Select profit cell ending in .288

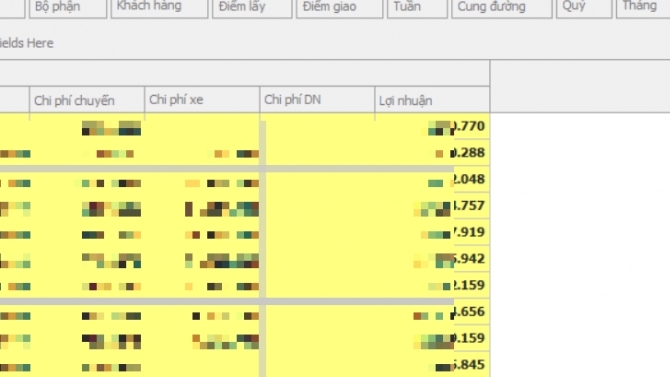[432, 153]
